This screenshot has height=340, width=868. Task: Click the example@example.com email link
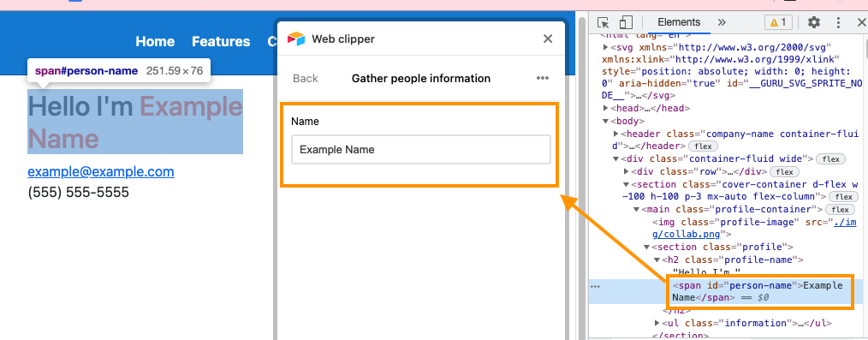pos(101,171)
